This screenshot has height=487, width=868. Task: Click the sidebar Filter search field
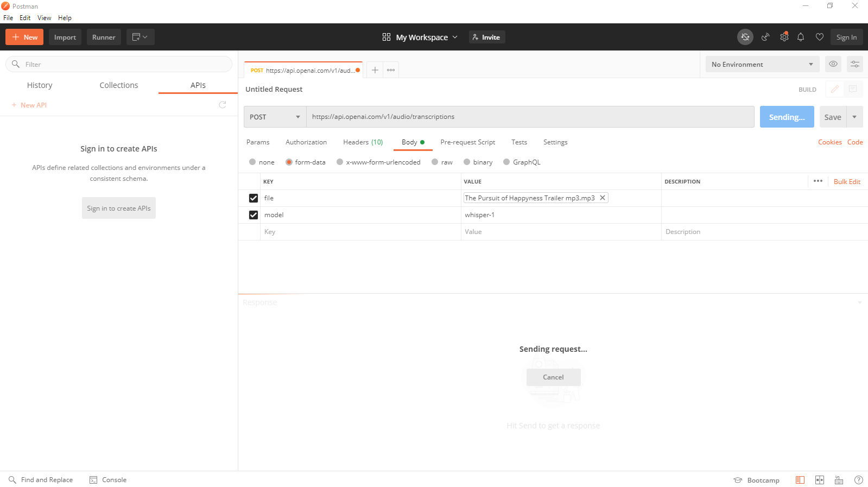point(119,64)
